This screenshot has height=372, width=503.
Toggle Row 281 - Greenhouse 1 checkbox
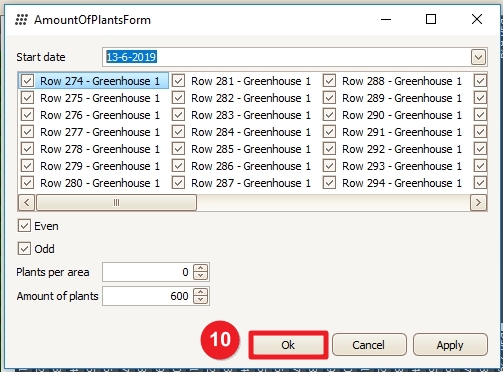click(178, 81)
